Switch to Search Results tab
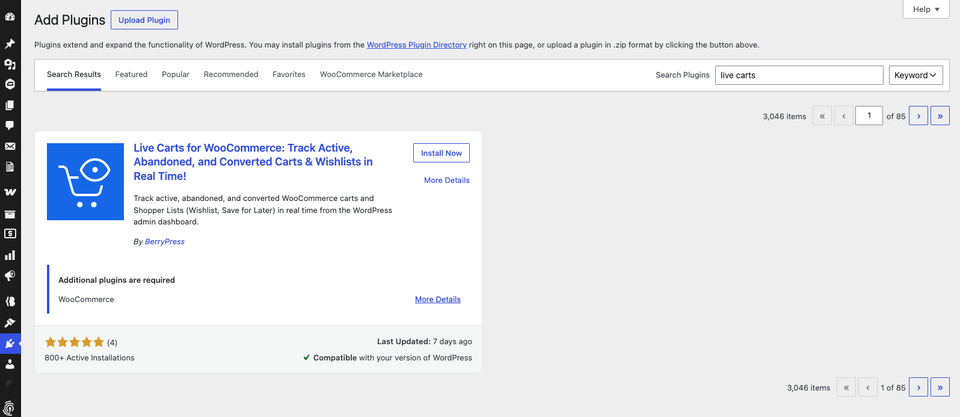 [74, 75]
